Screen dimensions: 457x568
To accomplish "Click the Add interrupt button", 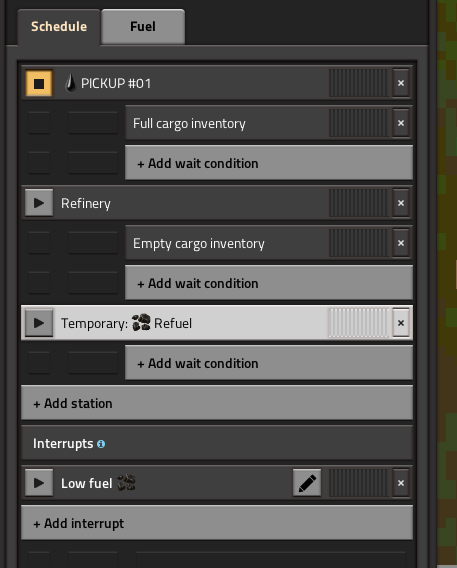I will (x=217, y=523).
